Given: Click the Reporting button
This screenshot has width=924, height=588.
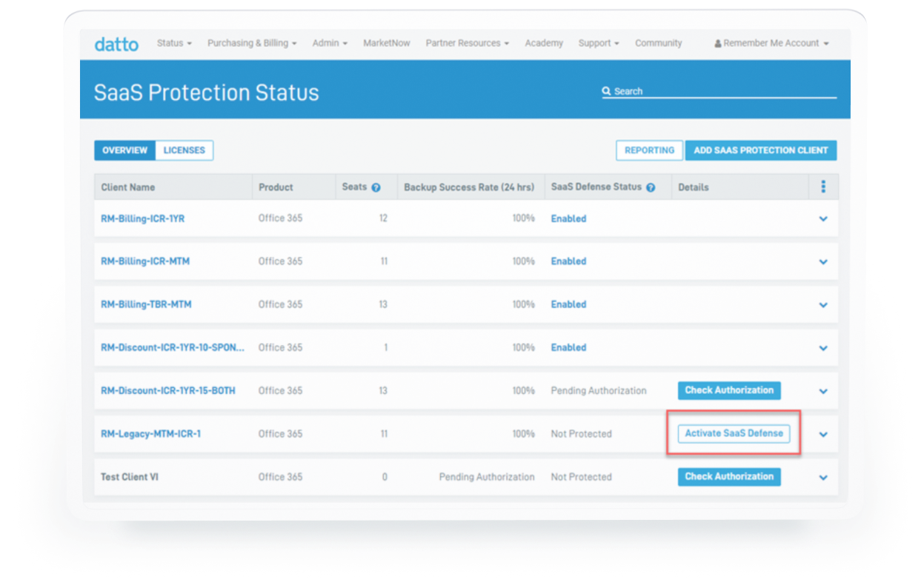Looking at the screenshot, I should point(649,150).
